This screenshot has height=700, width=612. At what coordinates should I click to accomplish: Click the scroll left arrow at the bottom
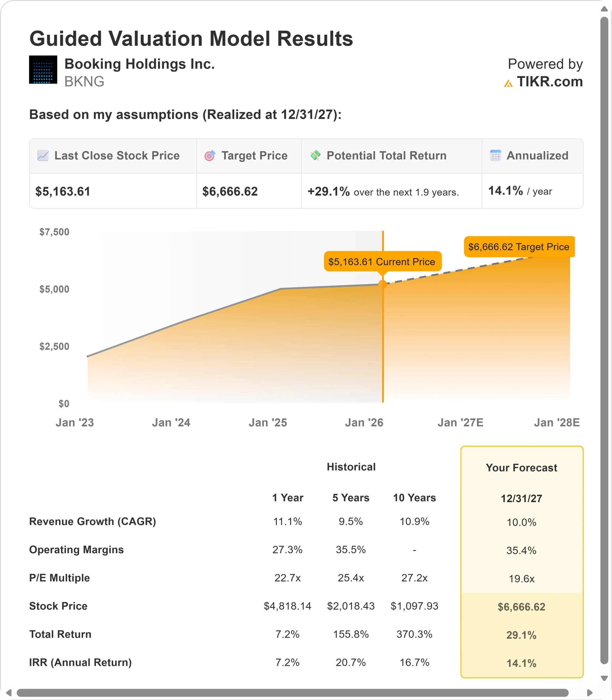pos(9,693)
